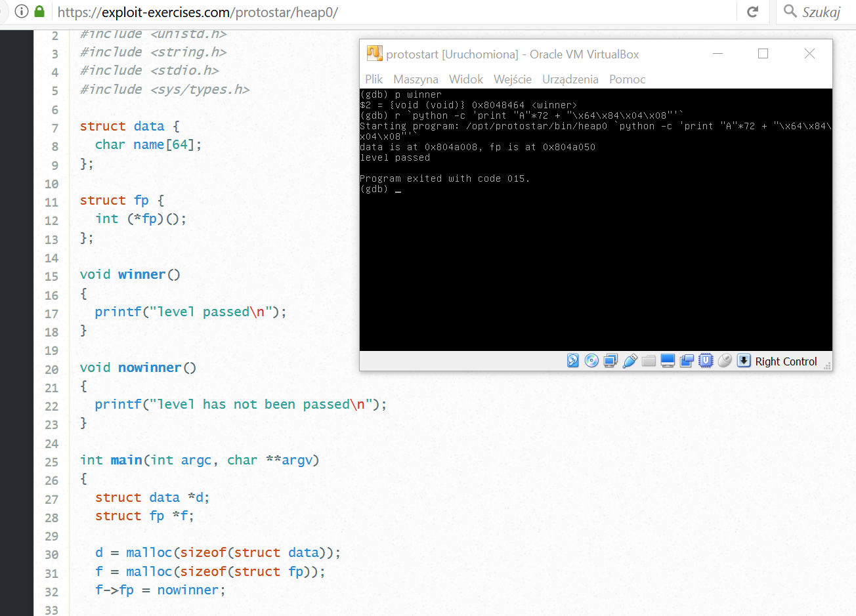The width and height of the screenshot is (856, 616).
Task: Open the Pomoc menu
Action: (626, 79)
